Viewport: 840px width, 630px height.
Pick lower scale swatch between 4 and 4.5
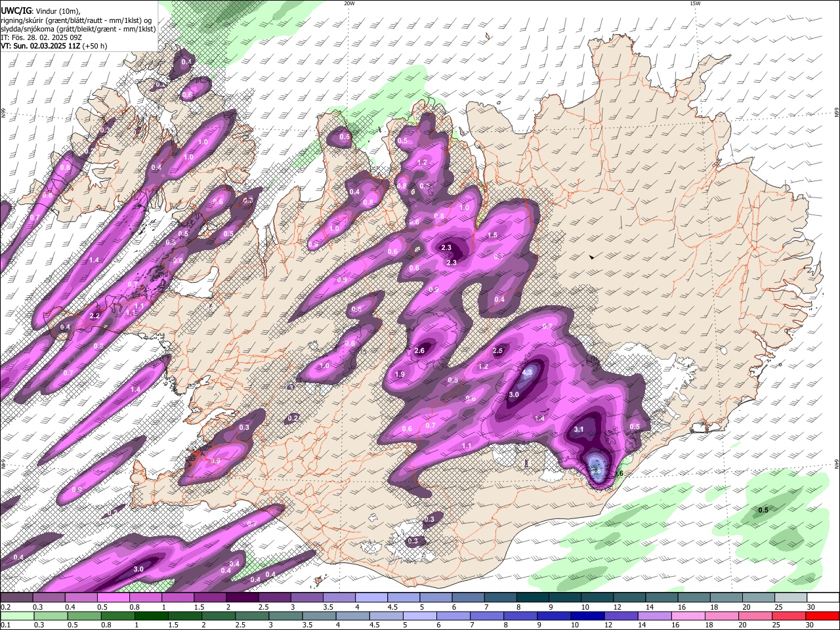[x=353, y=616]
